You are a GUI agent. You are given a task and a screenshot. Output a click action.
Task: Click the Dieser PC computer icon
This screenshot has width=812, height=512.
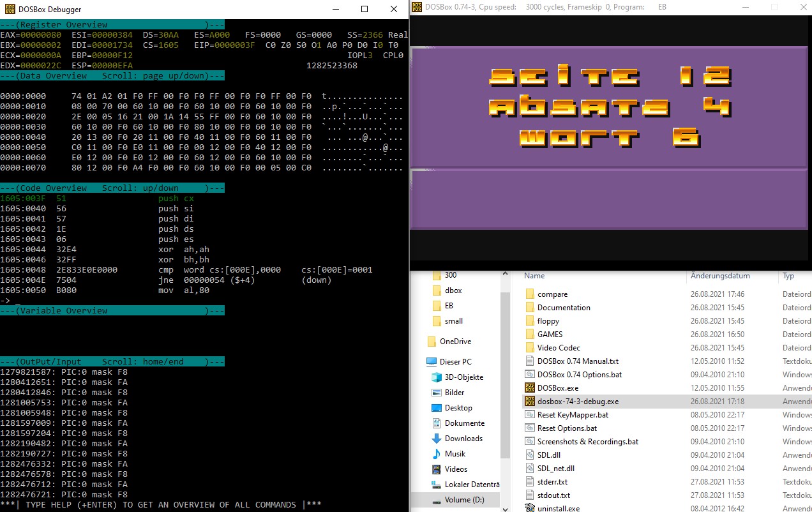pyautogui.click(x=432, y=362)
